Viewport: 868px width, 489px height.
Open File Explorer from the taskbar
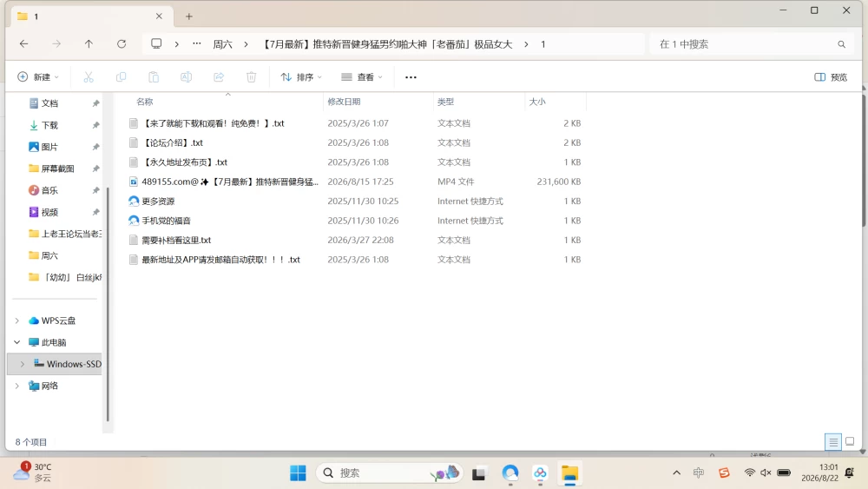[569, 473]
